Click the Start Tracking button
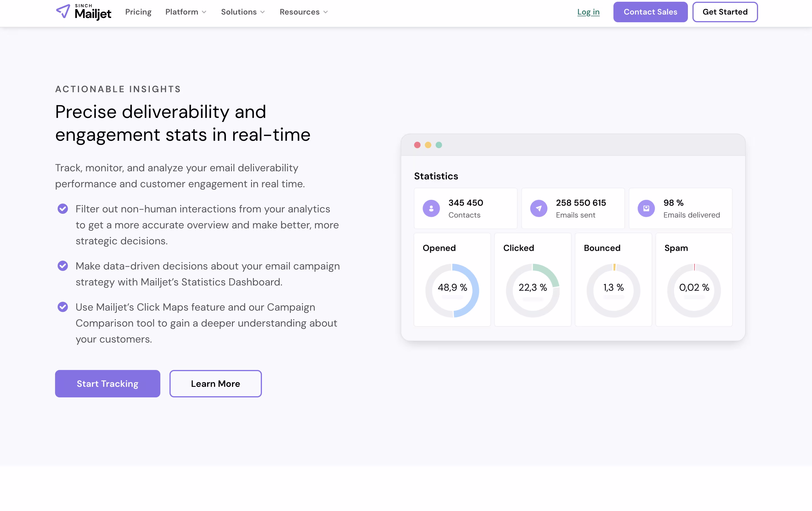Viewport: 812px width, 511px height. (107, 383)
